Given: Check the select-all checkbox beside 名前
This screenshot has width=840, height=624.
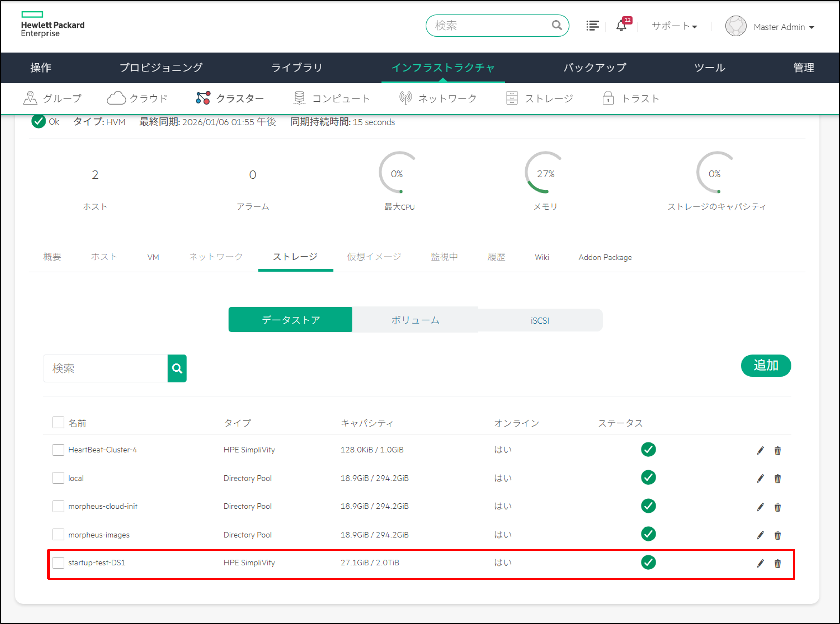Looking at the screenshot, I should tap(58, 422).
